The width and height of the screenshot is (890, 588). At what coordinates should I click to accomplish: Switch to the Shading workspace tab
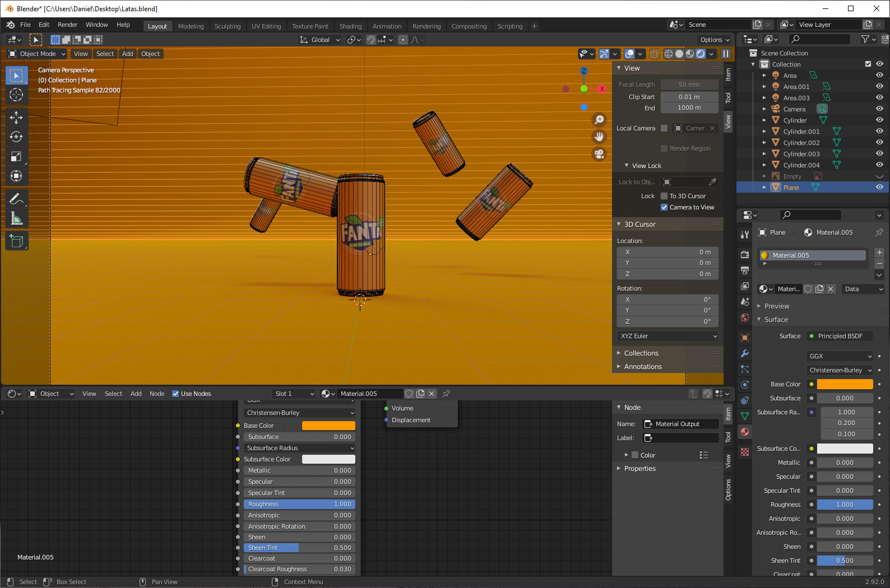pyautogui.click(x=351, y=26)
